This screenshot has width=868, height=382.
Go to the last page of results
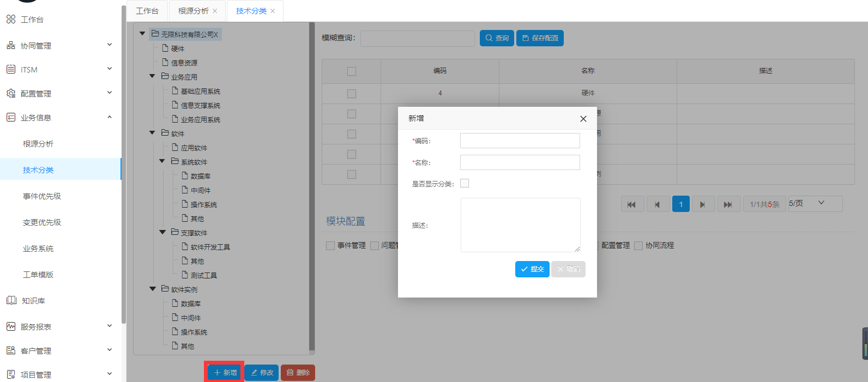(x=728, y=204)
